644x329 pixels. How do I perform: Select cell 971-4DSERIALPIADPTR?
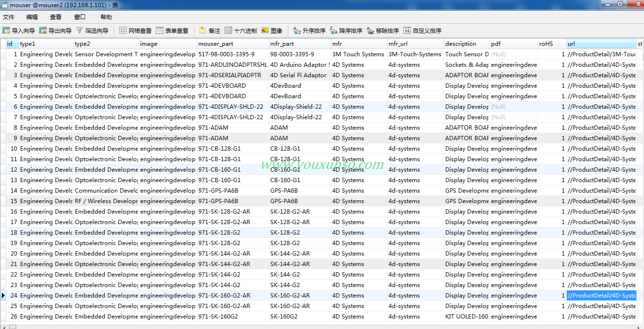coord(233,75)
